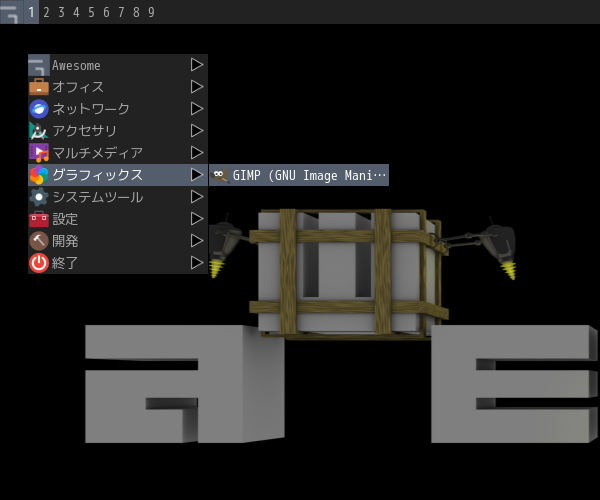Screen dimensions: 600x500
Task: Switch to workspace tag 3
Action: pos(61,12)
